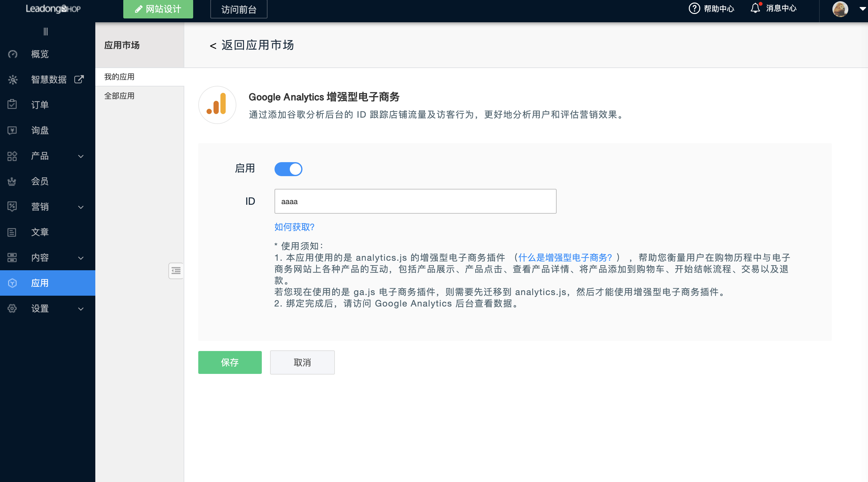This screenshot has height=482, width=868.
Task: Expand the 产品 products menu chevron
Action: (81, 156)
